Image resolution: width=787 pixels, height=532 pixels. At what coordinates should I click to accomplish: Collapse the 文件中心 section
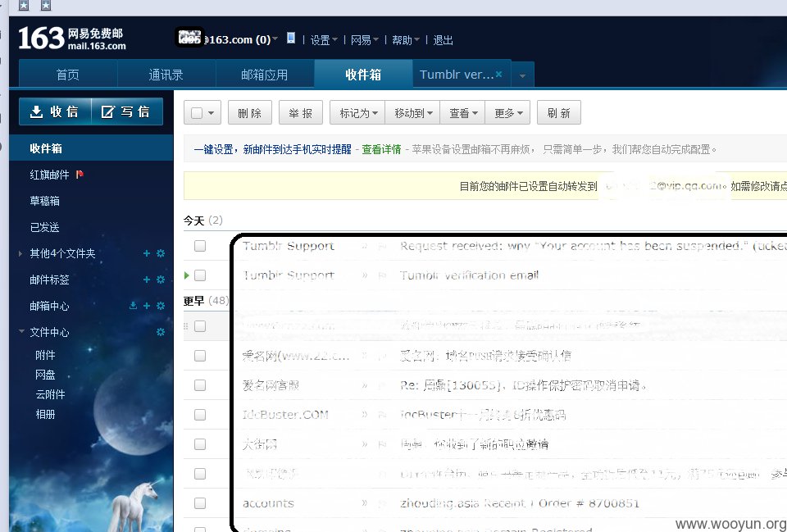(x=21, y=332)
